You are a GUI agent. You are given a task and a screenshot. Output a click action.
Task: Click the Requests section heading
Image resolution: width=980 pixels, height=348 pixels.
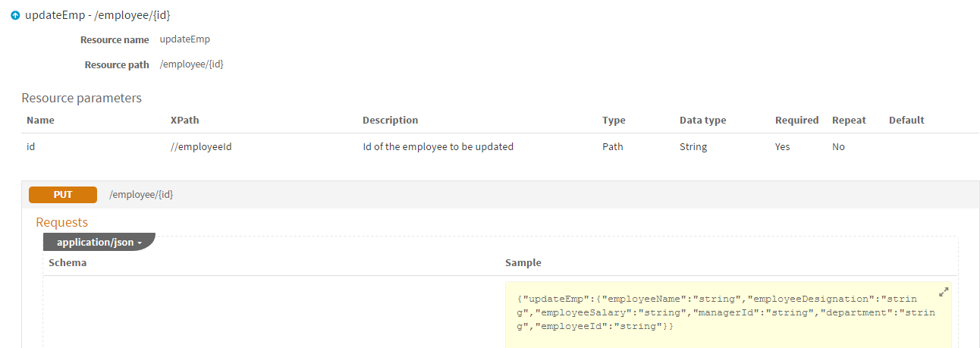click(62, 222)
